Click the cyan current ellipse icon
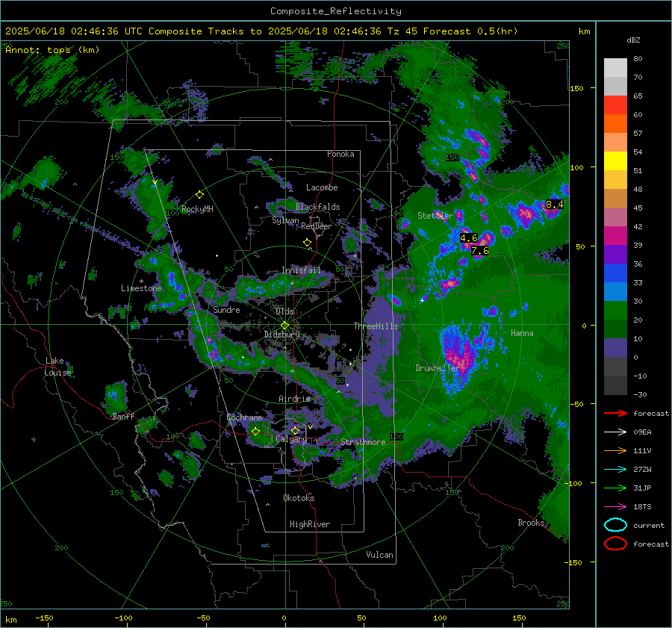The height and width of the screenshot is (628, 672). coord(615,525)
